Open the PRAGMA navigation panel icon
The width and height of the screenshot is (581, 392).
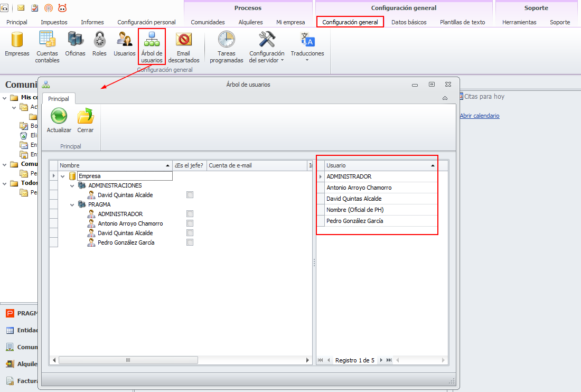[10, 313]
